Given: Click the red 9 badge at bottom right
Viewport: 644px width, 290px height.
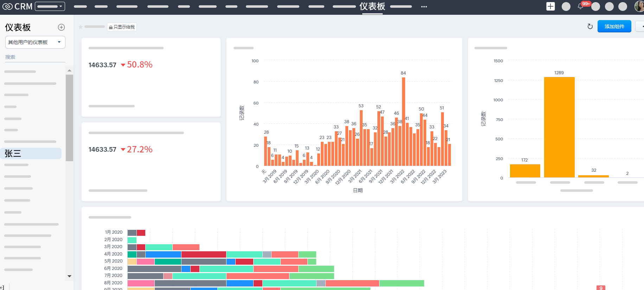Looking at the screenshot, I should [601, 288].
